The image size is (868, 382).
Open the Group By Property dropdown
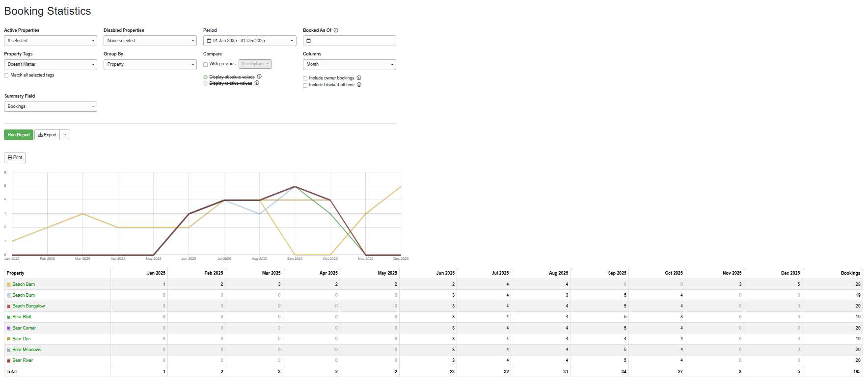pyautogui.click(x=150, y=64)
